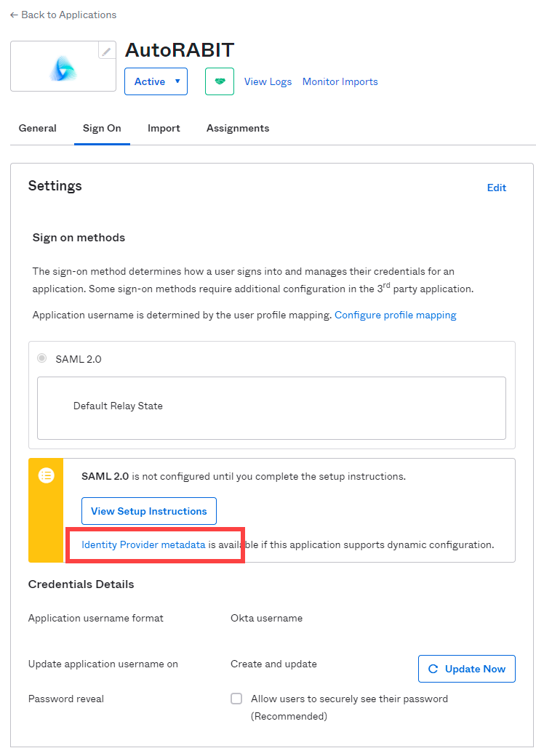536x756 pixels.
Task: Enable Allow users to see password checkbox
Action: 236,699
